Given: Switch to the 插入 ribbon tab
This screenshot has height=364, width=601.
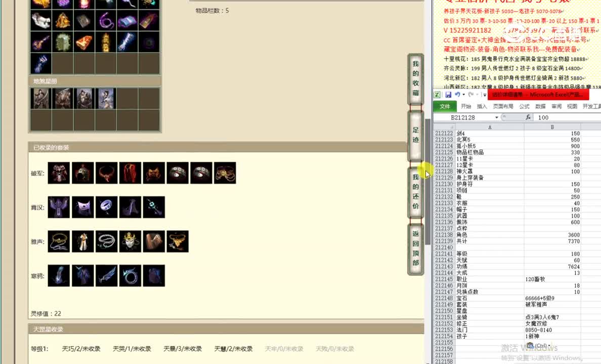Looking at the screenshot, I should coord(482,107).
